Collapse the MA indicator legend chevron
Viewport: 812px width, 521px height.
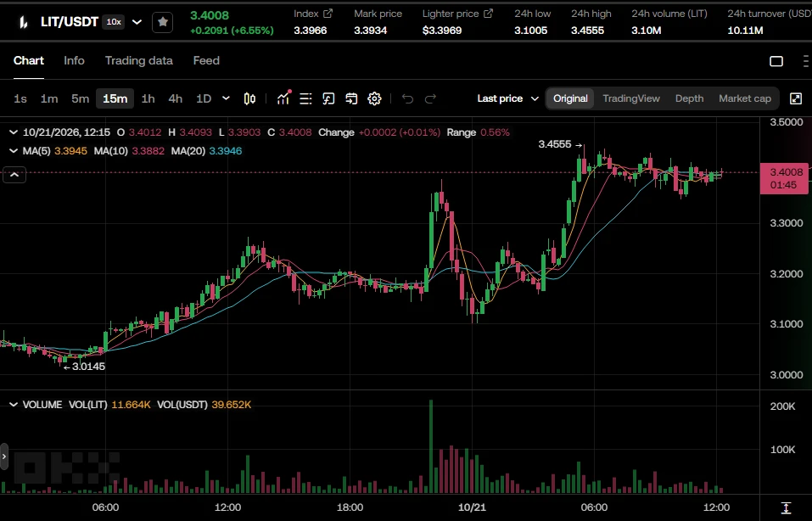14,151
